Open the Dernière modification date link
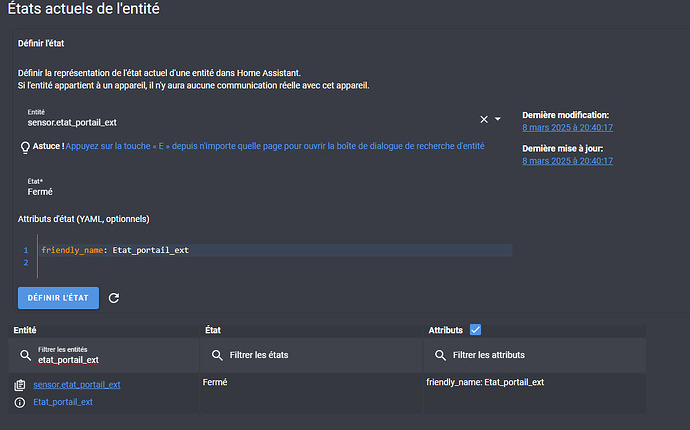The image size is (690, 430). point(567,128)
